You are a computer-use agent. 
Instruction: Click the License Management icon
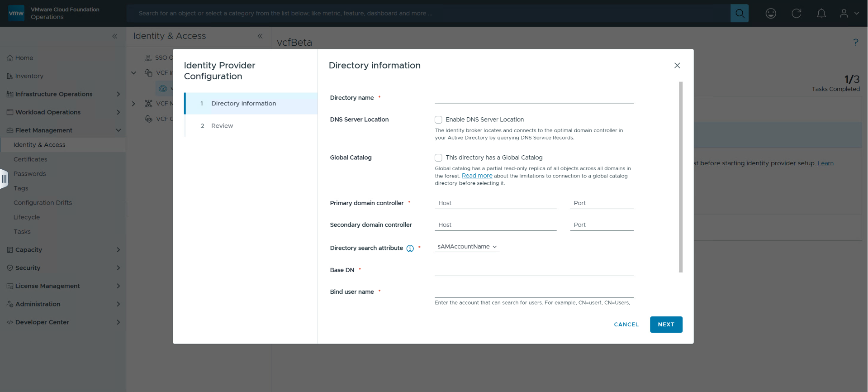pyautogui.click(x=10, y=286)
